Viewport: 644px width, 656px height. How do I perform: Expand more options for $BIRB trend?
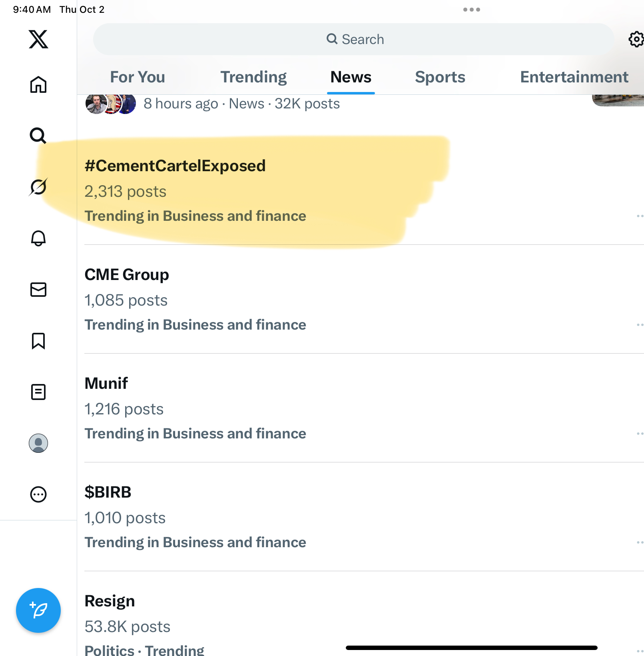click(640, 542)
